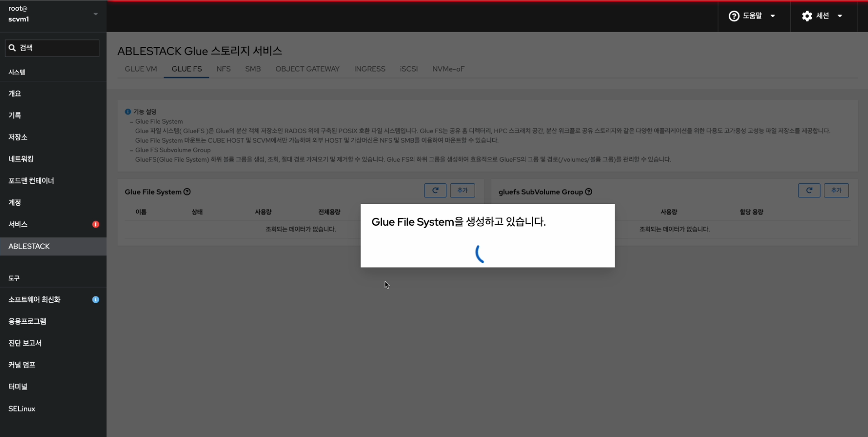The height and width of the screenshot is (437, 868).
Task: Open 진단 보고서 in sidebar
Action: pyautogui.click(x=53, y=343)
